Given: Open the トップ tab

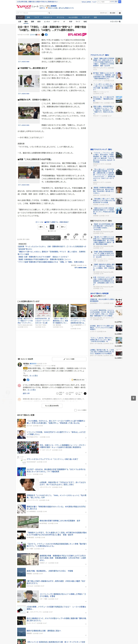Looking at the screenshot, I should [20, 17].
